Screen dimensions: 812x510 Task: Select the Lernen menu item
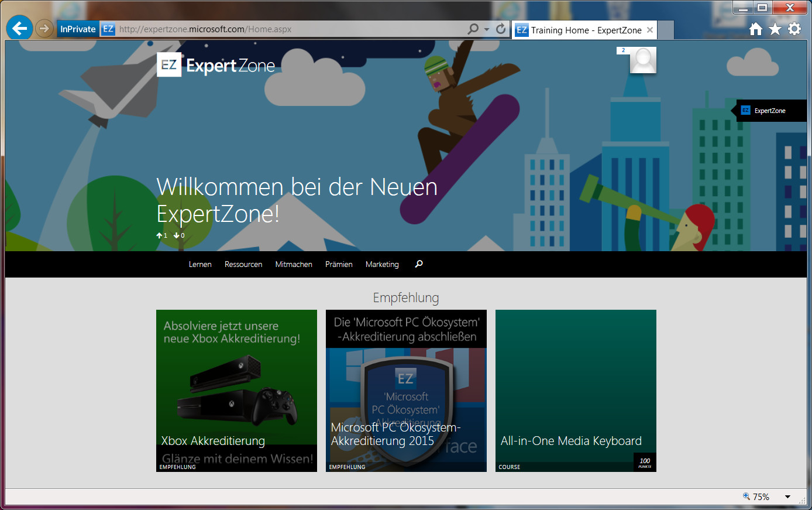pos(200,264)
